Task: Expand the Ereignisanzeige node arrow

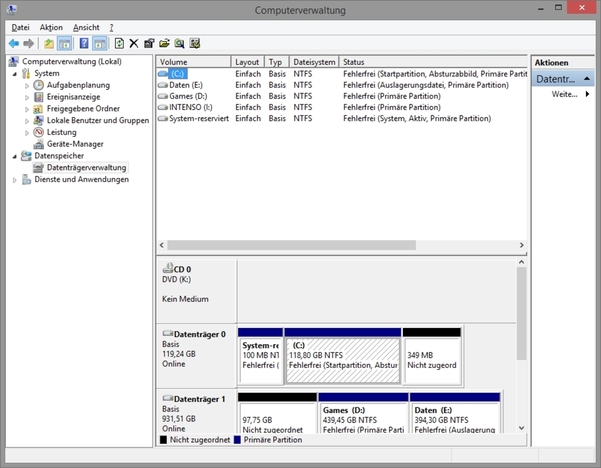Action: pos(27,98)
